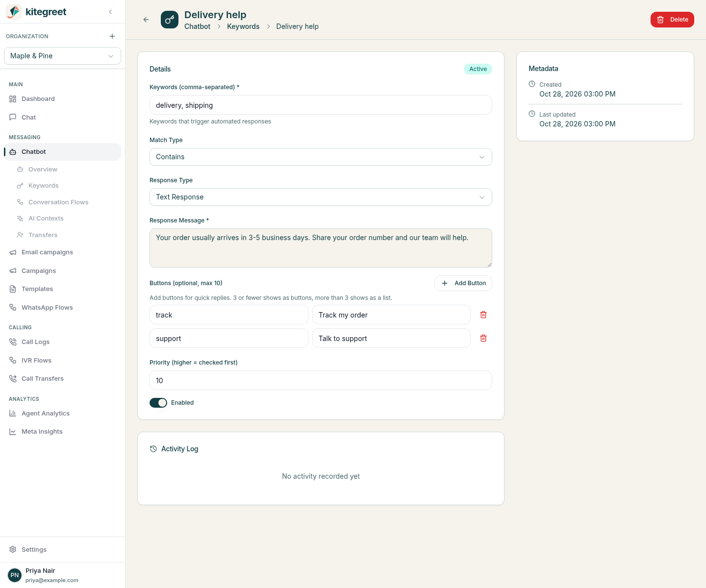Open Conversation Flows in sidebar
Image resolution: width=706 pixels, height=588 pixels.
click(x=66, y=202)
